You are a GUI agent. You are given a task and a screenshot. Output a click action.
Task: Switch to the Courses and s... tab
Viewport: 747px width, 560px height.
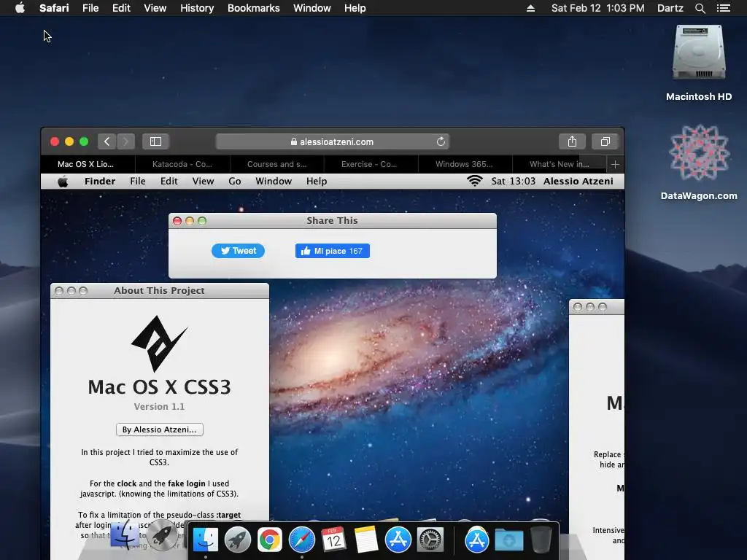pyautogui.click(x=276, y=164)
